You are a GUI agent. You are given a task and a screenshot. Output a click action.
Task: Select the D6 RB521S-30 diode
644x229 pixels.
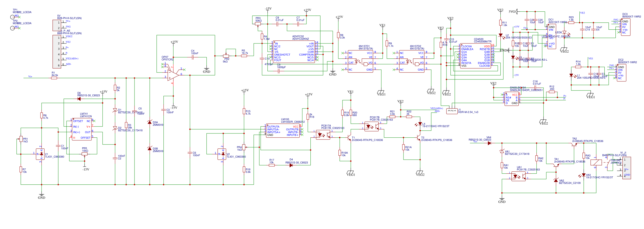tap(79, 99)
